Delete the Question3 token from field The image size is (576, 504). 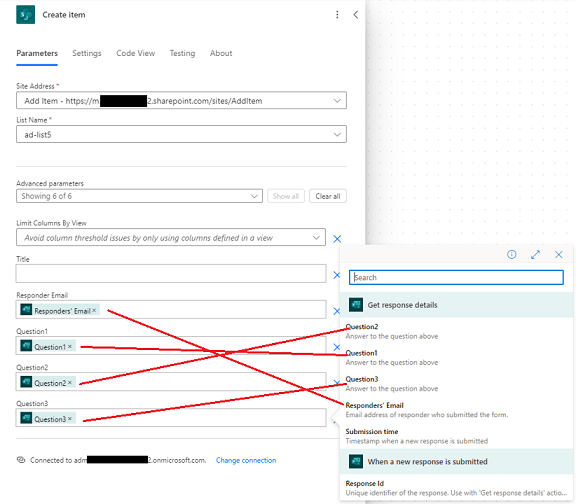pos(70,418)
